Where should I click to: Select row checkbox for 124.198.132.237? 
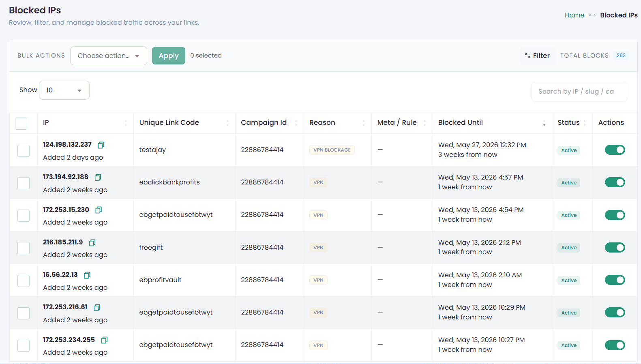24,150
